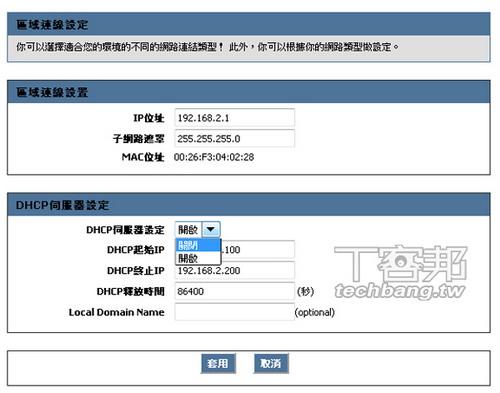
Task: Click the 區域連線設置 section title
Action: (x=52, y=92)
